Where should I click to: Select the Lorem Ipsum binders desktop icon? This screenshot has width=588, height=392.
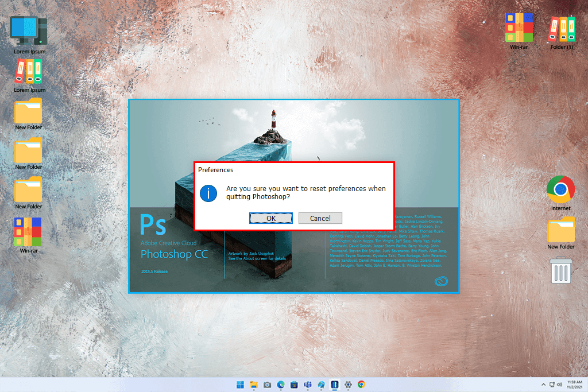tap(29, 76)
